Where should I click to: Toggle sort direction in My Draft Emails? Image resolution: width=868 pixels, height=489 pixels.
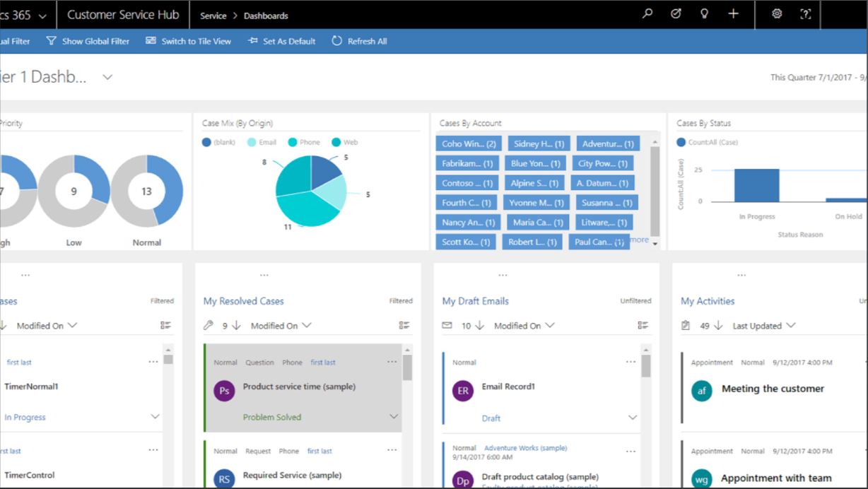point(479,326)
